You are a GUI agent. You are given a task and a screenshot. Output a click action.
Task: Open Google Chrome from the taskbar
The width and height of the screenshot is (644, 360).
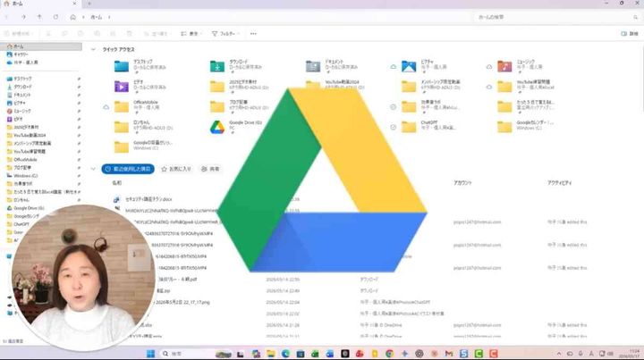coord(389,354)
